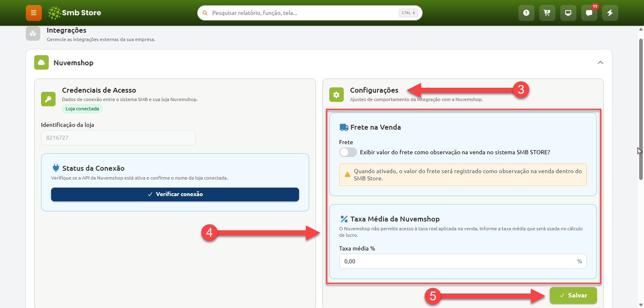This screenshot has width=644, height=308.
Task: Click the Verificar conexão button
Action: tap(175, 194)
